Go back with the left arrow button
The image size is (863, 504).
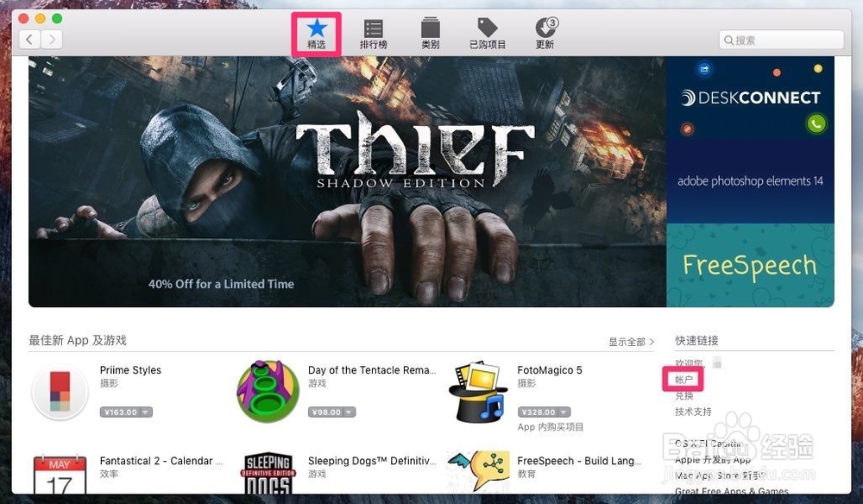click(x=29, y=39)
